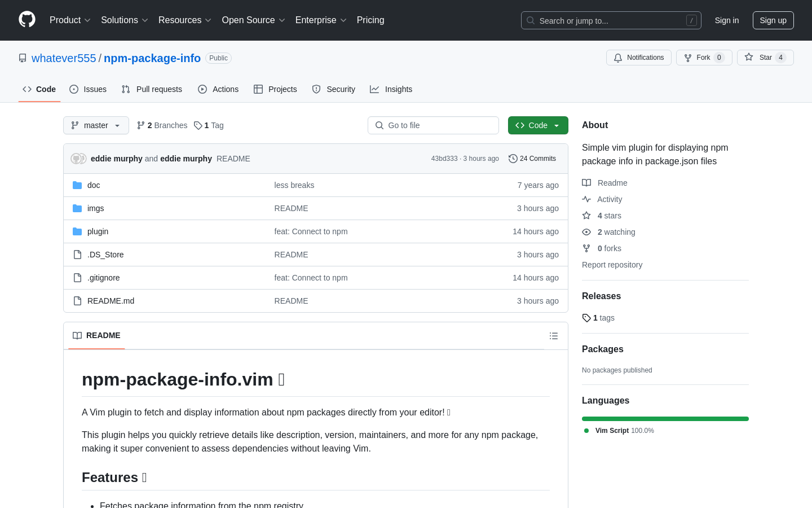Go to the Pricing page

point(370,20)
